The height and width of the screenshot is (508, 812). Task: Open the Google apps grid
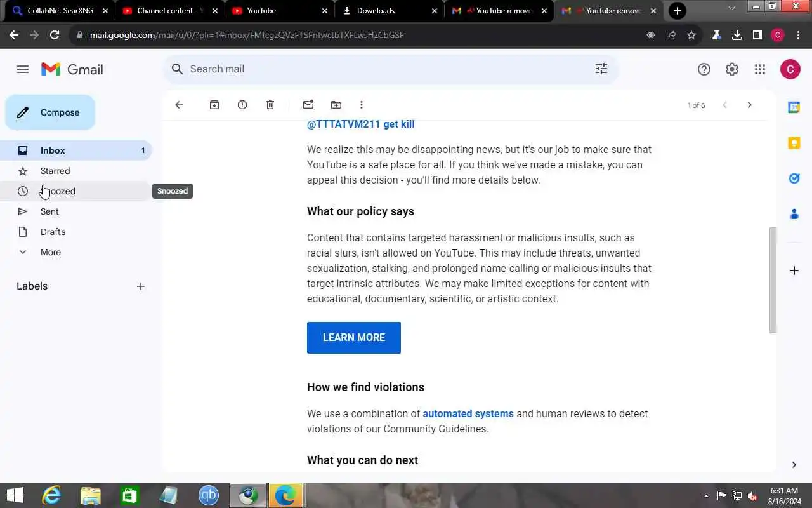click(760, 69)
